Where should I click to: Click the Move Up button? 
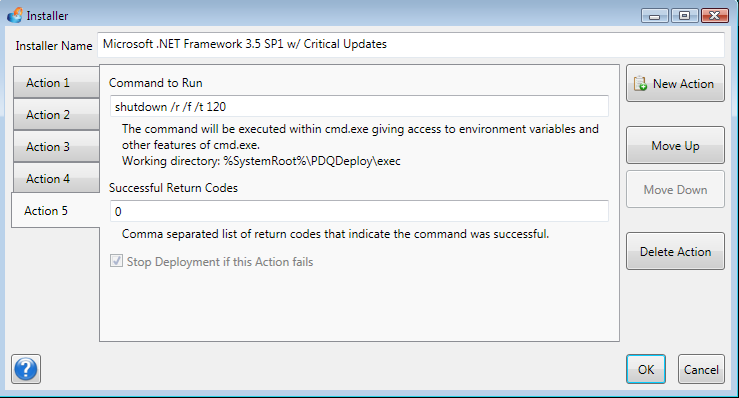[x=675, y=145]
